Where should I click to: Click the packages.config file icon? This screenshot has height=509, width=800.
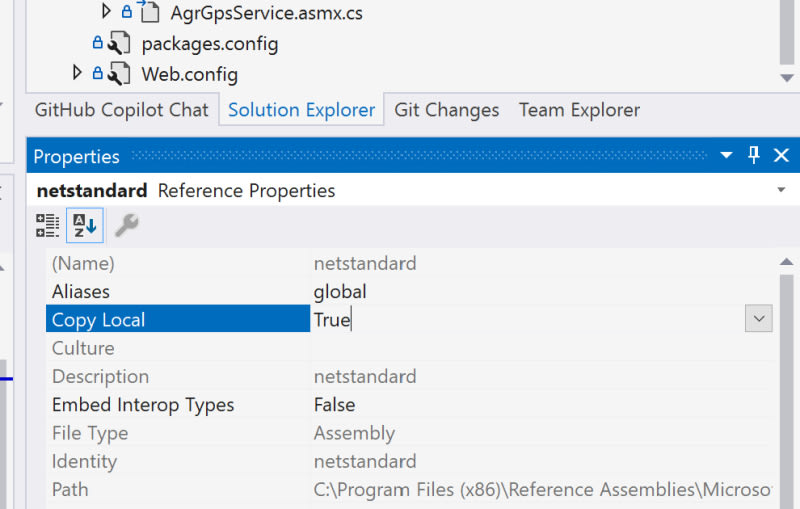(x=120, y=44)
